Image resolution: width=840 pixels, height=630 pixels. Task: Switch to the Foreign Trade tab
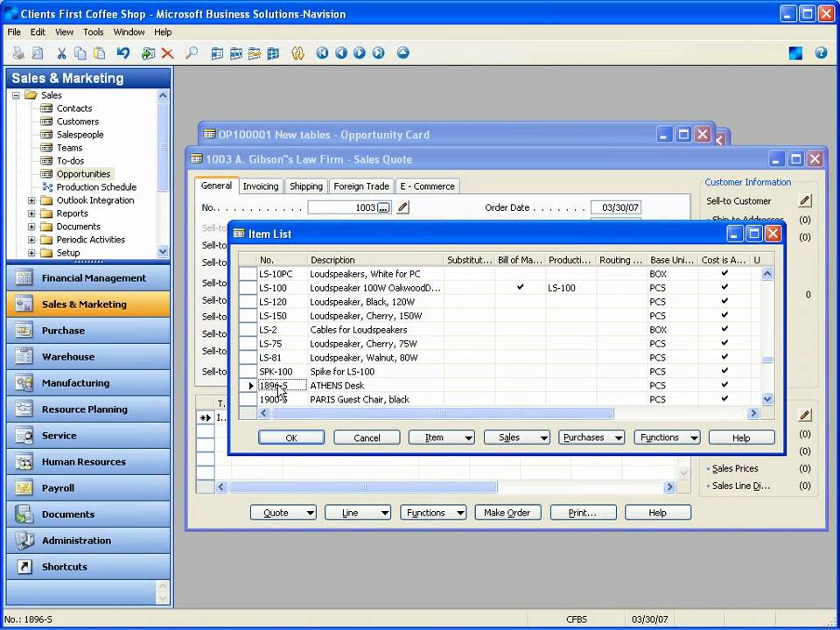coord(361,186)
